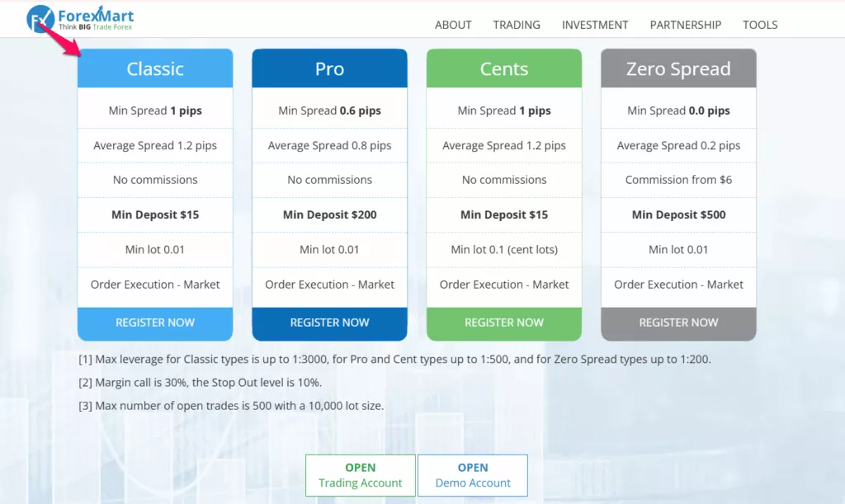This screenshot has width=845, height=504.
Task: Click Open Trading Account button
Action: [x=361, y=475]
